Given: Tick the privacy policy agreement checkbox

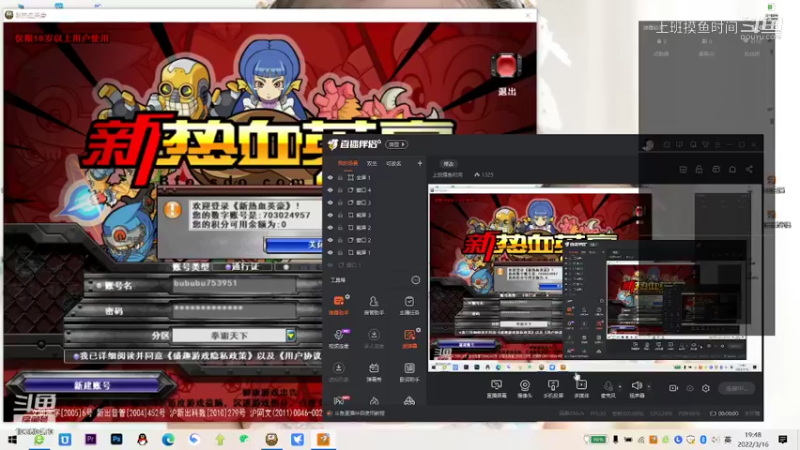Looking at the screenshot, I should (x=76, y=356).
